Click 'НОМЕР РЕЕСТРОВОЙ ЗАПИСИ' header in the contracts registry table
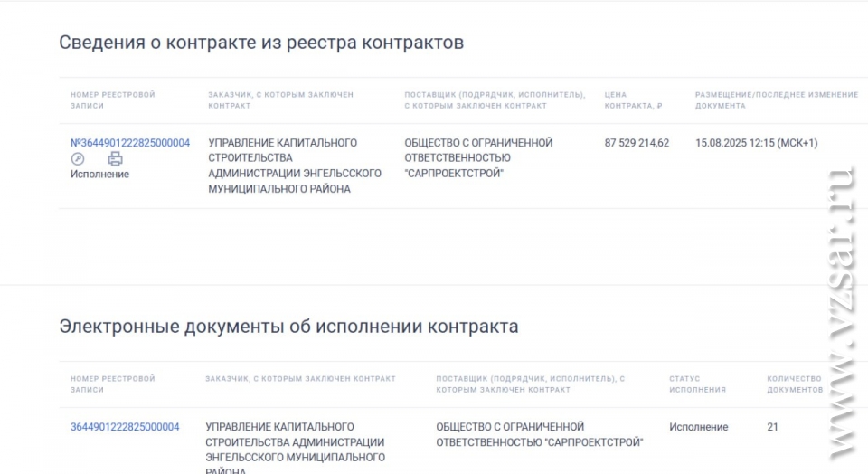Screen dimensions: 868x474 point(112,100)
